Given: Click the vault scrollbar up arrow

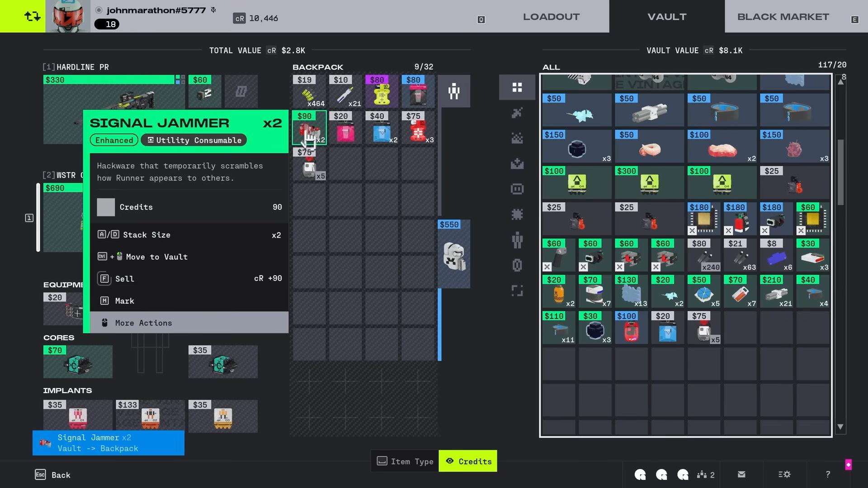Looking at the screenshot, I should [840, 82].
